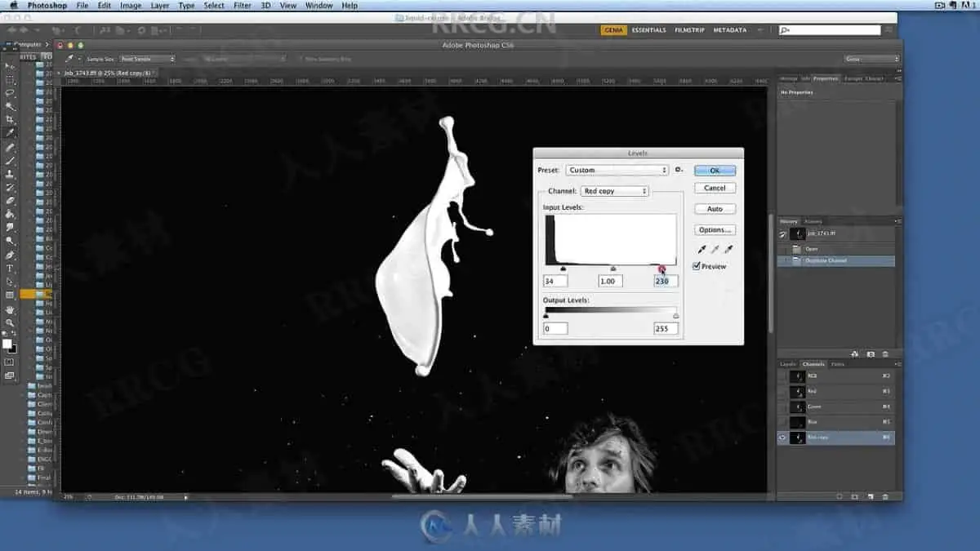
Task: Click the camera new snapshot icon in History
Action: coord(871,354)
